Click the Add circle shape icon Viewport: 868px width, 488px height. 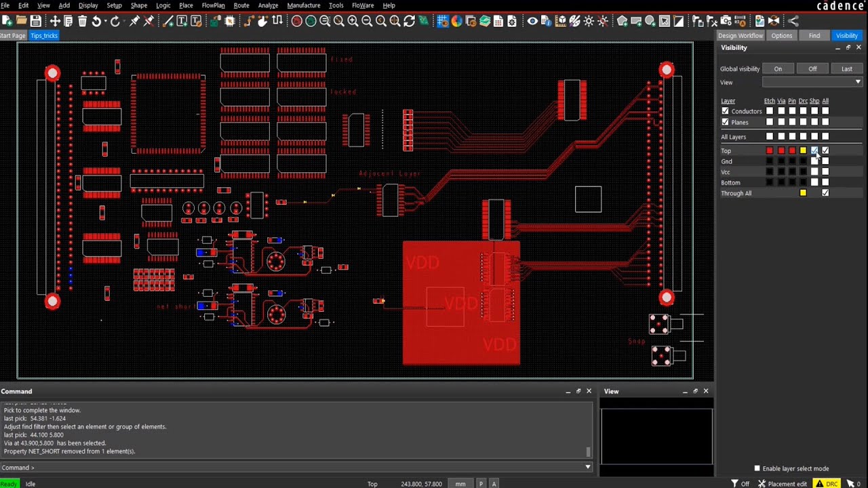pyautogui.click(x=650, y=21)
